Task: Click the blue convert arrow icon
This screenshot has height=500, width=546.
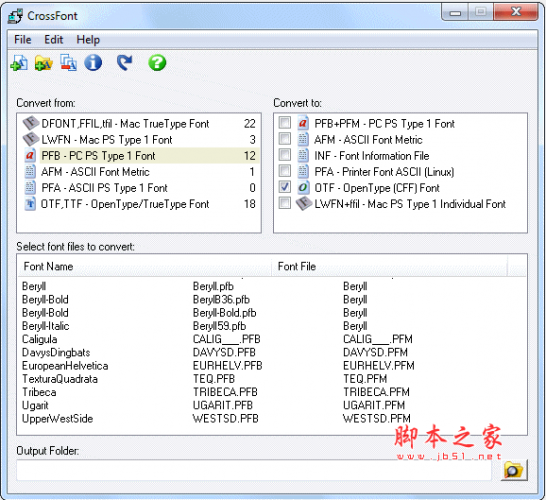Action: coord(124,63)
